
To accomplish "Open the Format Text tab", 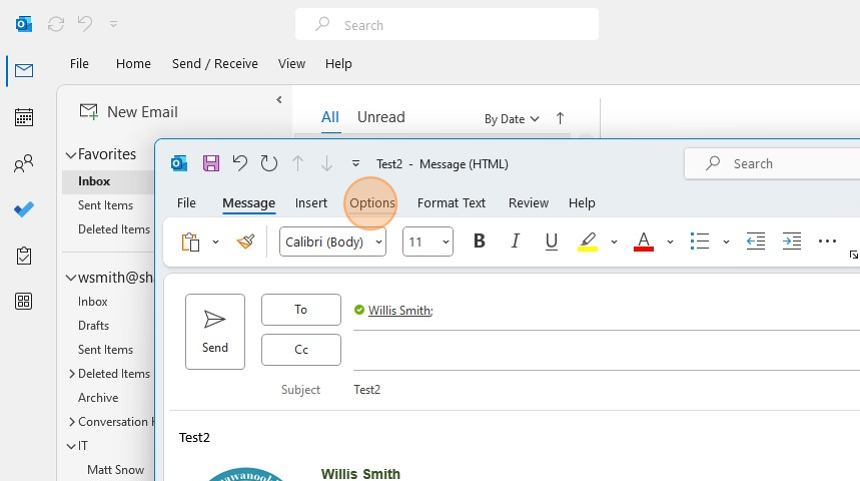I will coord(451,203).
